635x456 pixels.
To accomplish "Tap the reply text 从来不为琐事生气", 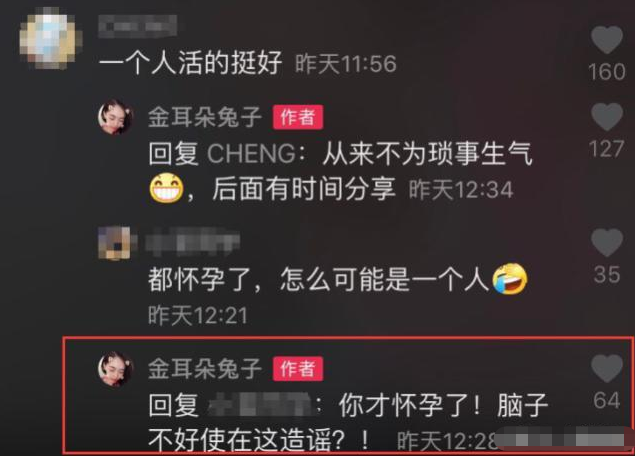I will point(427,154).
